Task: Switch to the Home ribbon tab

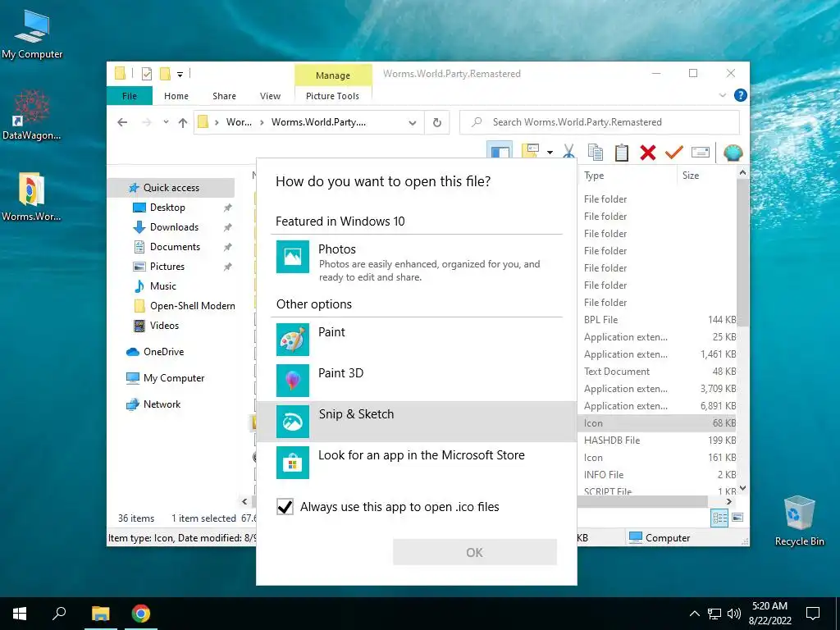Action: 176,96
